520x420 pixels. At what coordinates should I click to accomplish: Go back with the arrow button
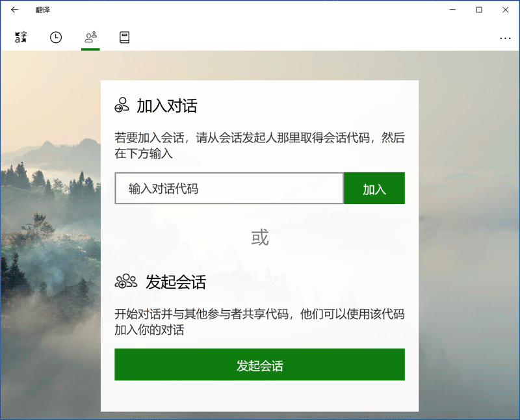click(14, 10)
